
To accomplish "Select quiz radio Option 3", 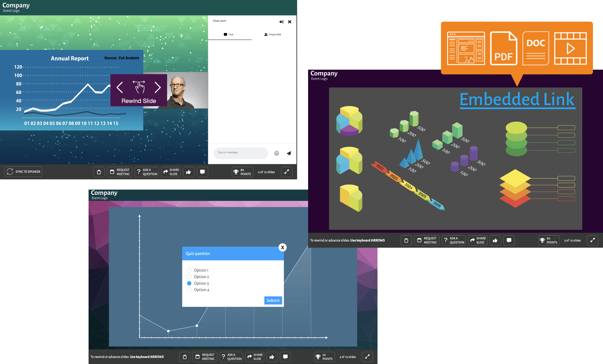I will tap(189, 283).
